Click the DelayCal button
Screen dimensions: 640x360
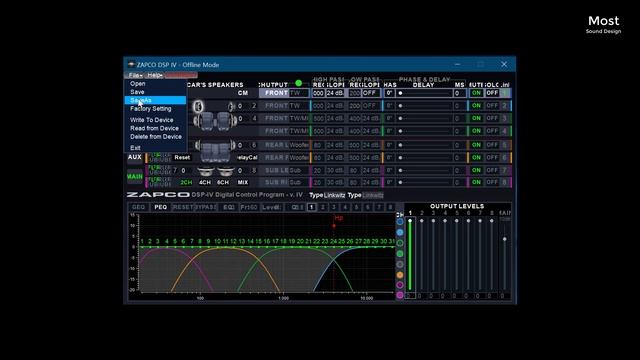click(247, 158)
